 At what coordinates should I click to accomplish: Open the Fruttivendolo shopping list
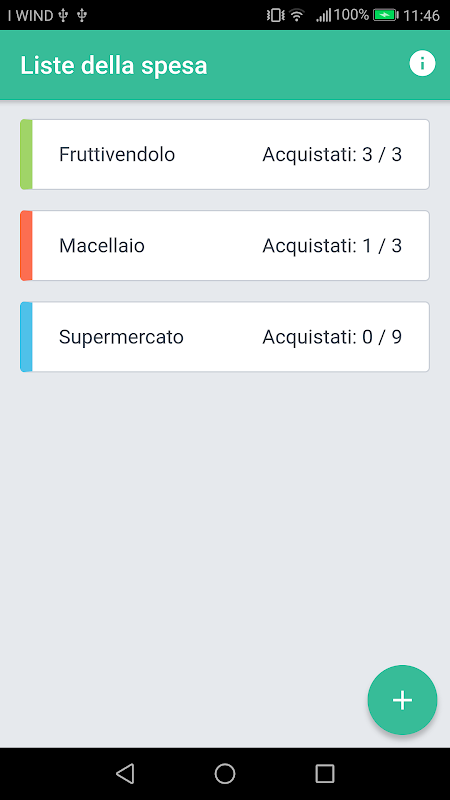(x=224, y=154)
